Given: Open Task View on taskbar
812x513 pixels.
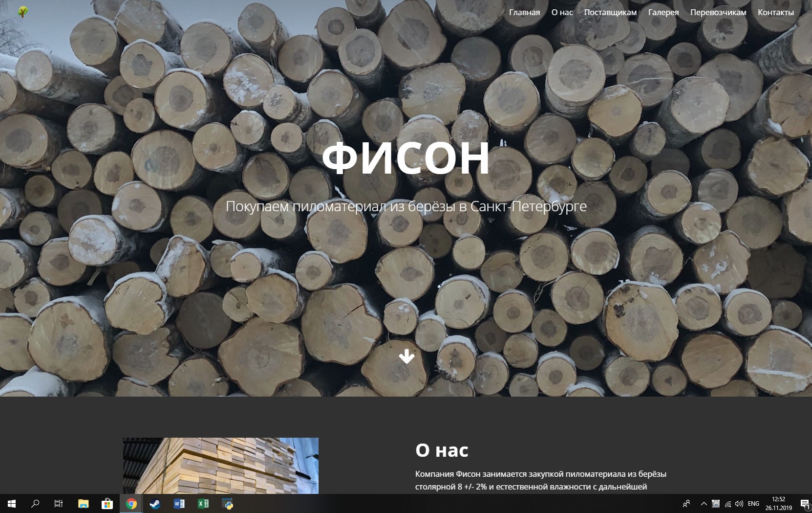Looking at the screenshot, I should 59,503.
